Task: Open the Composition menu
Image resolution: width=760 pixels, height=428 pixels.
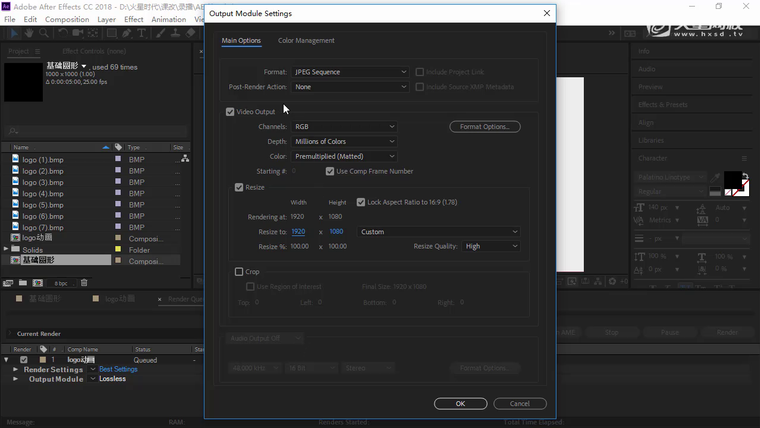Action: pyautogui.click(x=67, y=19)
